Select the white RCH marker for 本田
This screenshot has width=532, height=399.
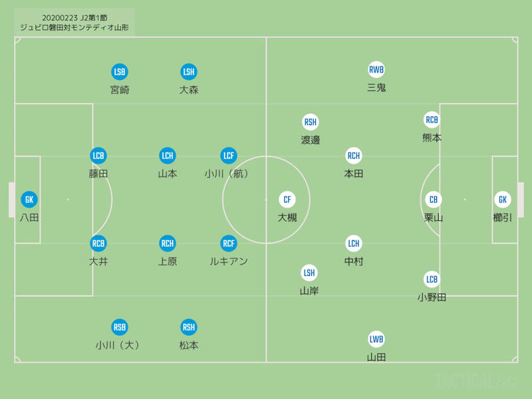(x=354, y=156)
